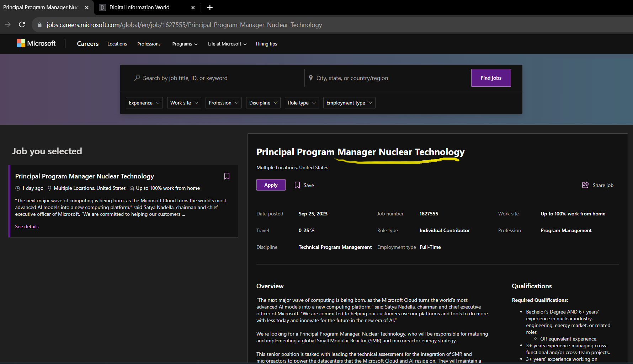
Task: Open the Profession filter dropdown
Action: [x=224, y=103]
